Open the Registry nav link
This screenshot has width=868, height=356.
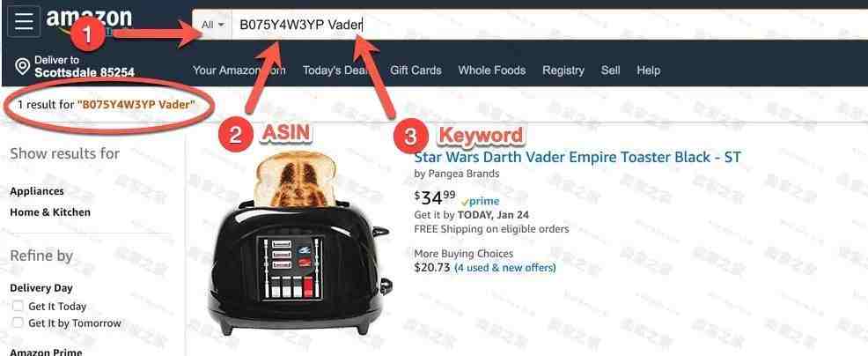click(563, 70)
